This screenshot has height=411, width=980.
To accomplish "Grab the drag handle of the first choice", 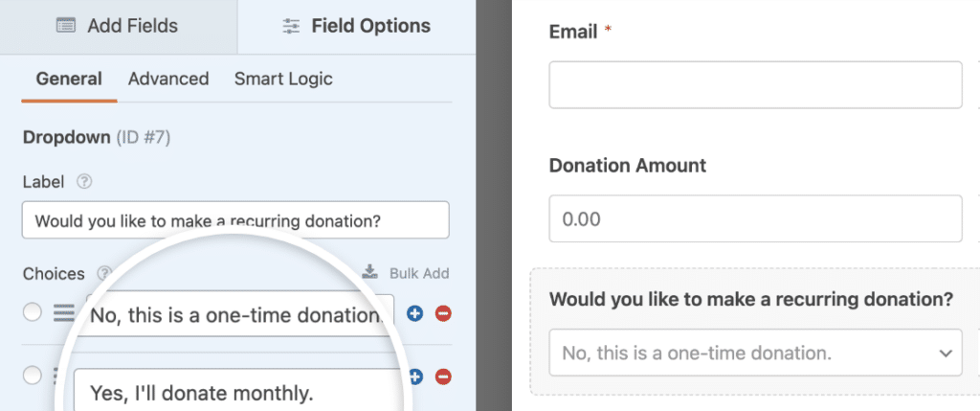I will 63,312.
